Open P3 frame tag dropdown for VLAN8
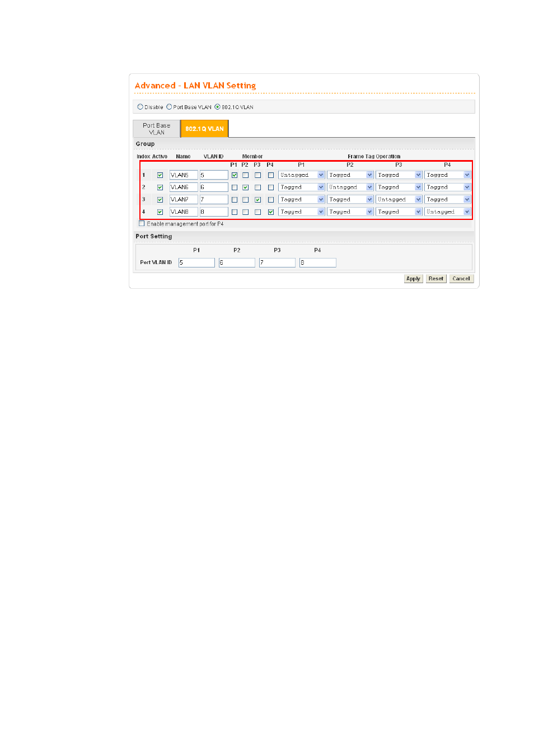534x756 pixels. coord(399,212)
